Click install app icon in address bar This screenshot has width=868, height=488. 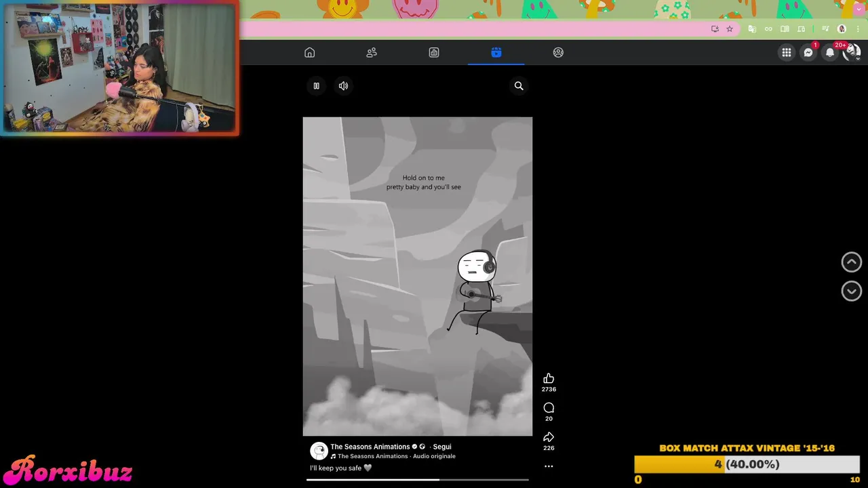click(x=715, y=29)
